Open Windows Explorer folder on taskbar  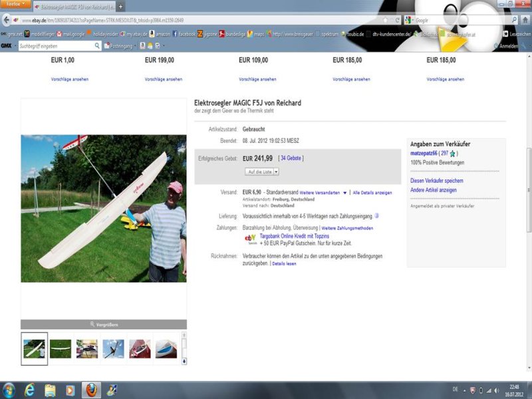pos(51,390)
